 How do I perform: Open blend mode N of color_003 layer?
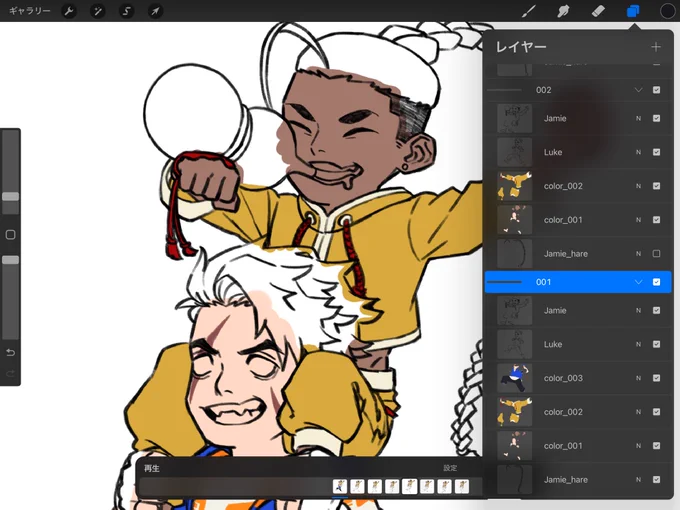pyautogui.click(x=638, y=378)
